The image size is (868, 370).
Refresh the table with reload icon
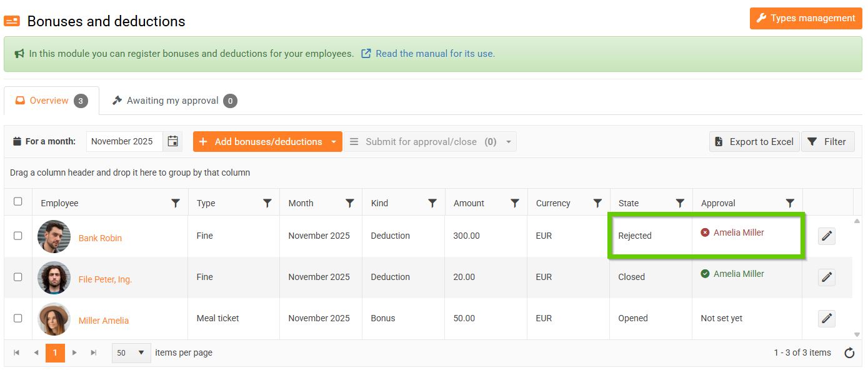[x=849, y=353]
